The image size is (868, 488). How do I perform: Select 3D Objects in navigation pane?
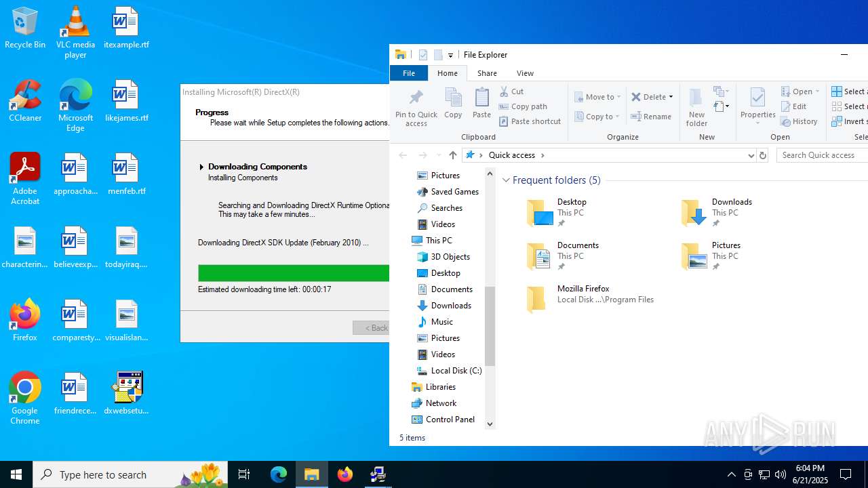450,257
